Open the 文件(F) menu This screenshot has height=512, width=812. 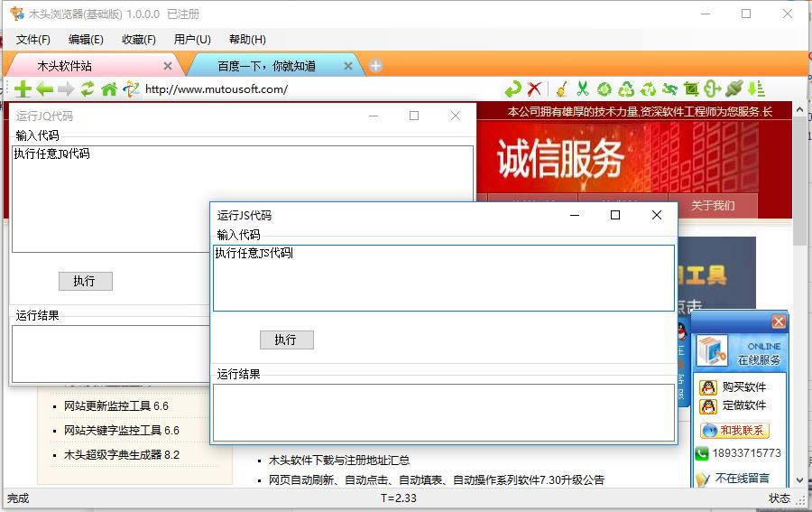33,40
